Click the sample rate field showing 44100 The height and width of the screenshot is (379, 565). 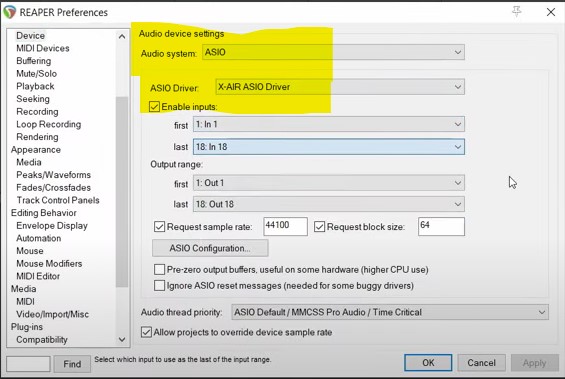point(285,226)
